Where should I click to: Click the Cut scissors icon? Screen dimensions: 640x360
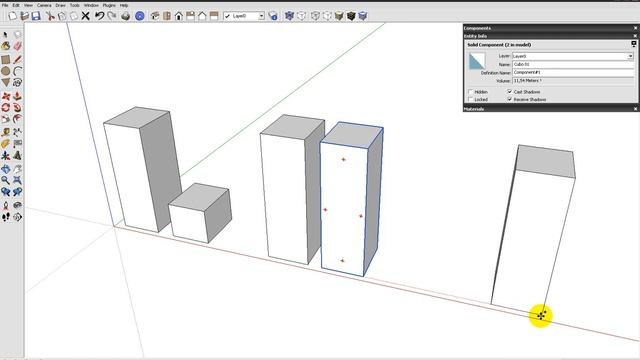click(x=50, y=16)
